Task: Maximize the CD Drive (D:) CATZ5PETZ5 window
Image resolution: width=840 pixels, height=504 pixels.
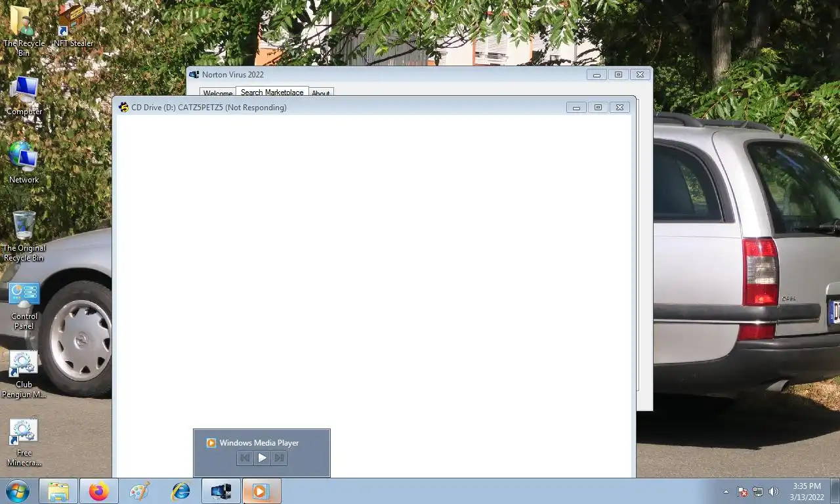Action: (598, 108)
